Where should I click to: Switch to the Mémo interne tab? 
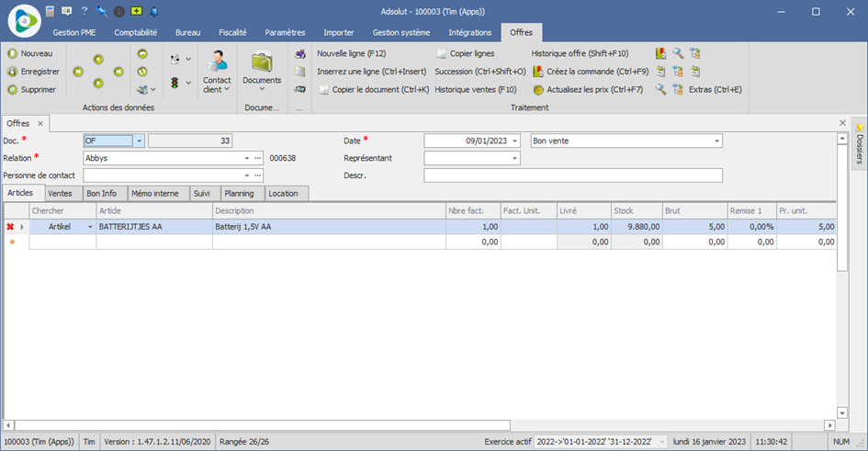point(155,193)
